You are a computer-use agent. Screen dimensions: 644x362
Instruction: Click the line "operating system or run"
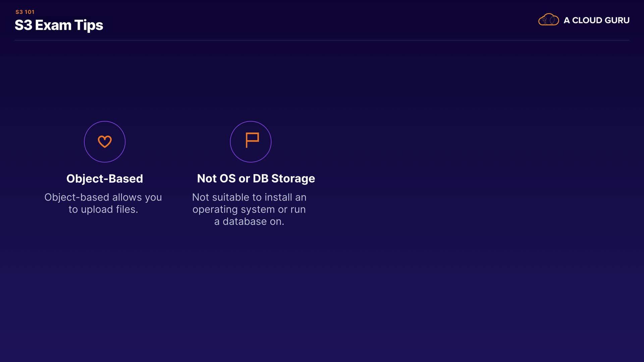coord(249,209)
